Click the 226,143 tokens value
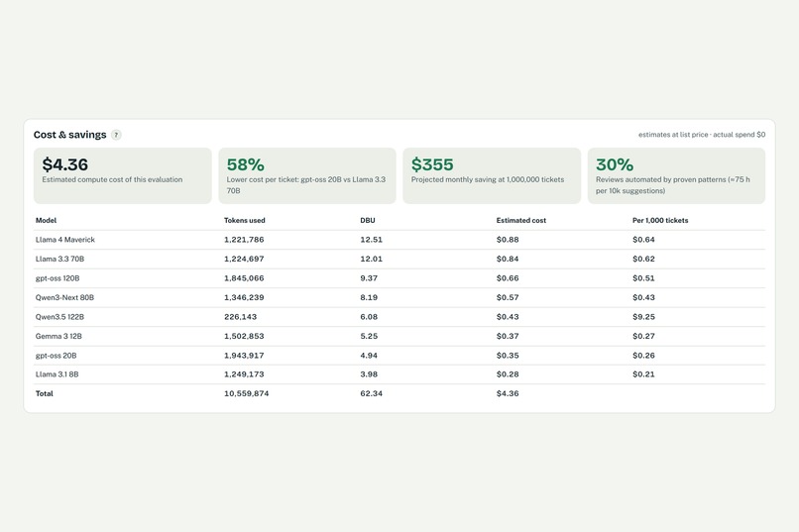Image resolution: width=799 pixels, height=532 pixels. click(241, 317)
